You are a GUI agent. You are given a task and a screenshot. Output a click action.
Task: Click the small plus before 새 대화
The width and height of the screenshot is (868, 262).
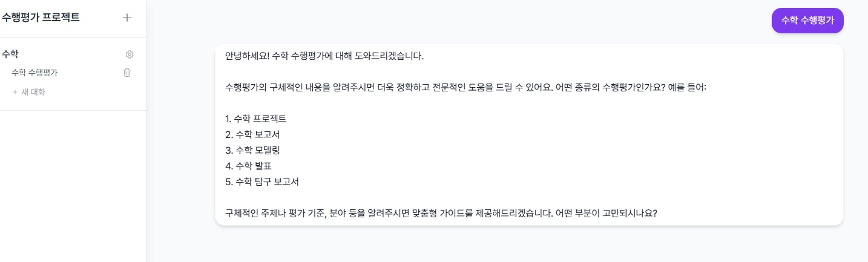pos(15,93)
